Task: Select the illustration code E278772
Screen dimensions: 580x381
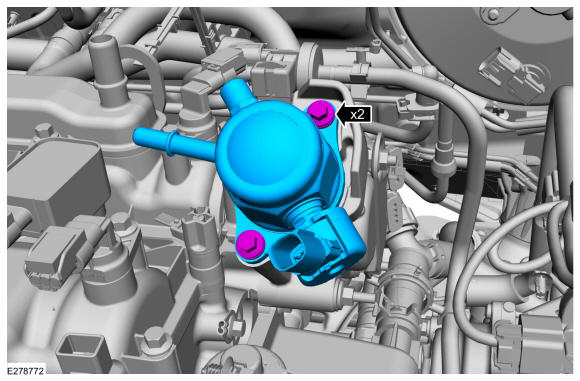Action: 26,370
